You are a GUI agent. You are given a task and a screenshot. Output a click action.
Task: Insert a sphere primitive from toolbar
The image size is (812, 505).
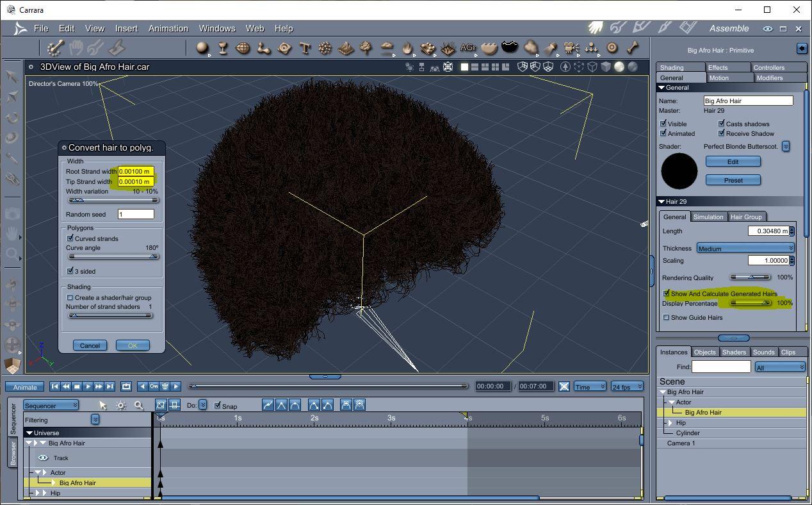click(202, 48)
